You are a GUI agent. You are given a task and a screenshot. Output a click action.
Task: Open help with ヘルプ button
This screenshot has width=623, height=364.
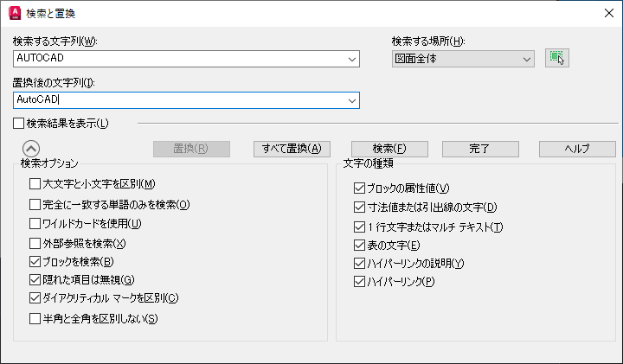pos(577,149)
